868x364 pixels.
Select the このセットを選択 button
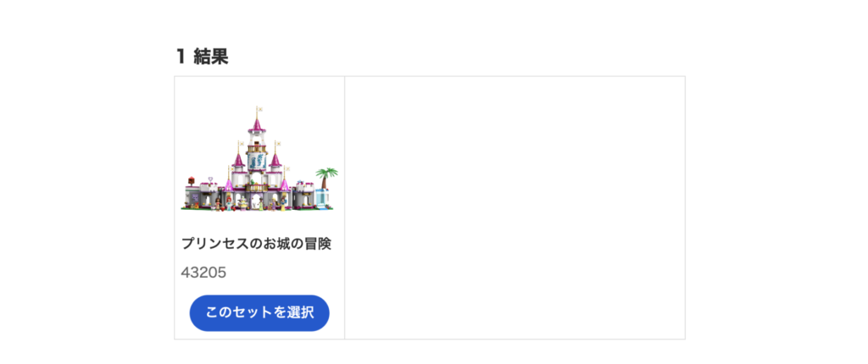pyautogui.click(x=259, y=312)
